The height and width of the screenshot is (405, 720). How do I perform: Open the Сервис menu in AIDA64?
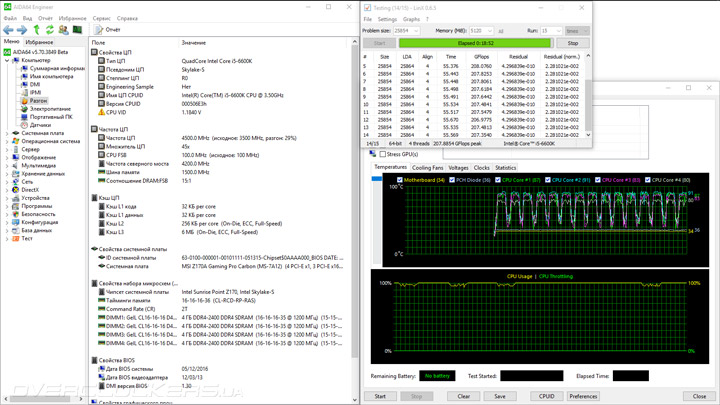102,18
